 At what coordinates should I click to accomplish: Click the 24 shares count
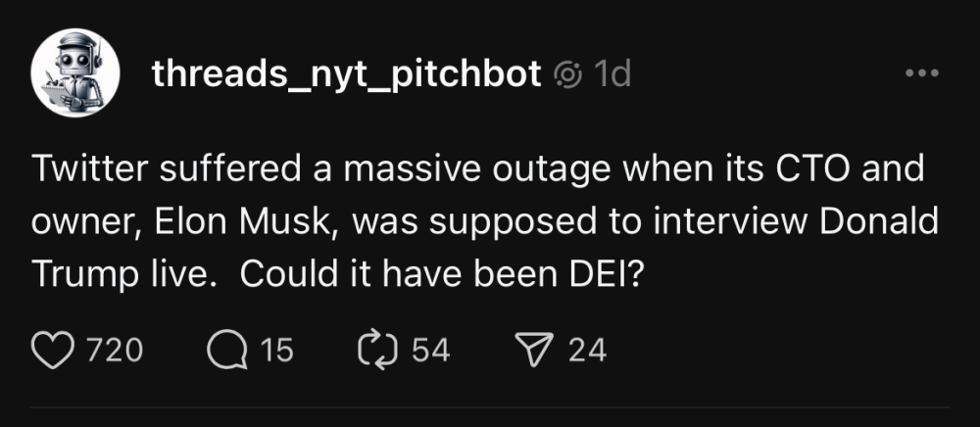click(x=588, y=350)
